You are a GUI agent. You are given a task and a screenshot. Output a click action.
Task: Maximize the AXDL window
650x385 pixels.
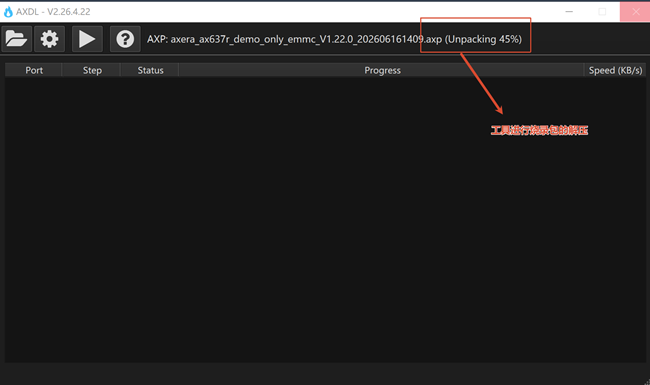coord(602,12)
